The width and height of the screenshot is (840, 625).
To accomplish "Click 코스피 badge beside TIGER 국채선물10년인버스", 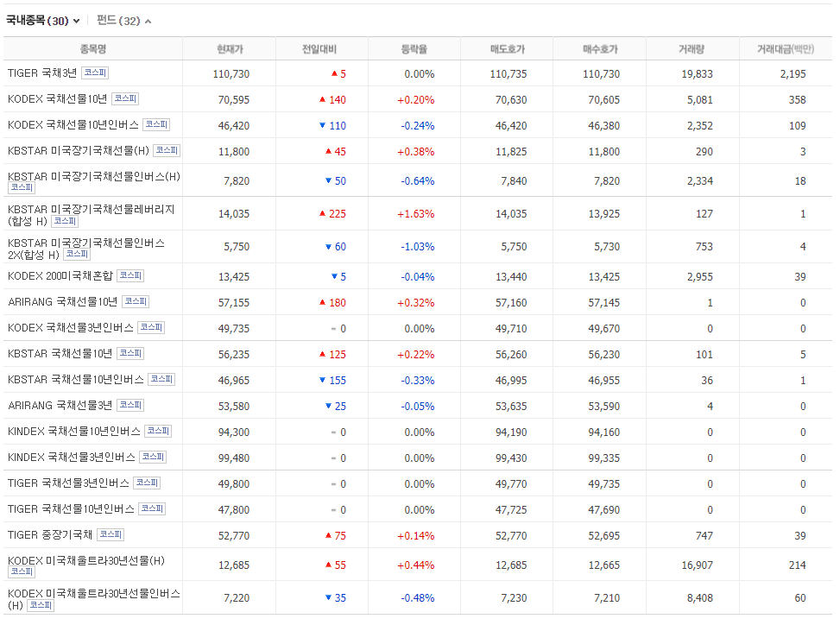I will tap(152, 508).
